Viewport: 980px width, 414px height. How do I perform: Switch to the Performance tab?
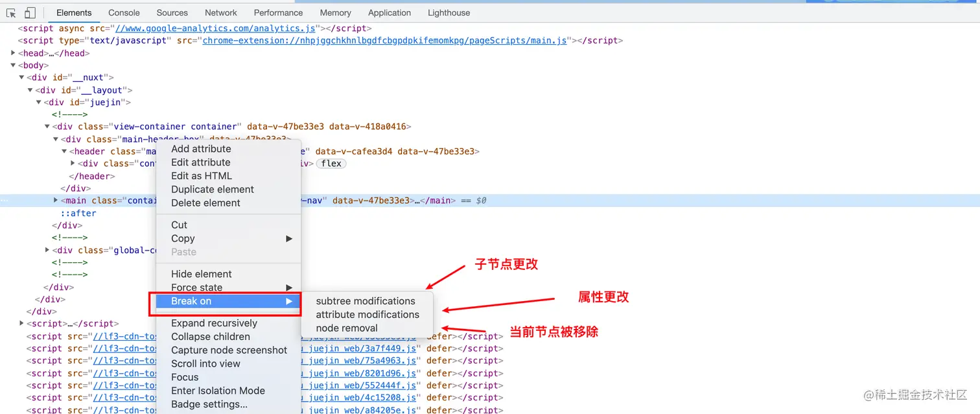(278, 12)
